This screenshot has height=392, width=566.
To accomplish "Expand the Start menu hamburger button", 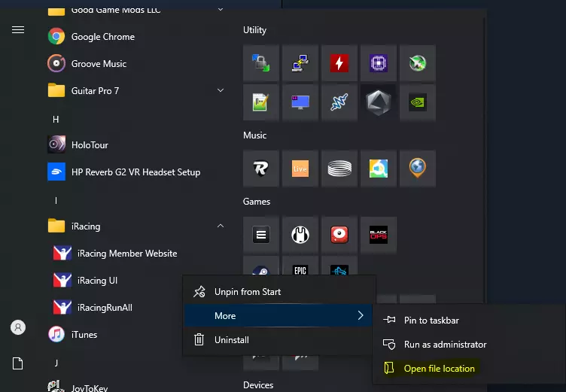I will point(18,29).
